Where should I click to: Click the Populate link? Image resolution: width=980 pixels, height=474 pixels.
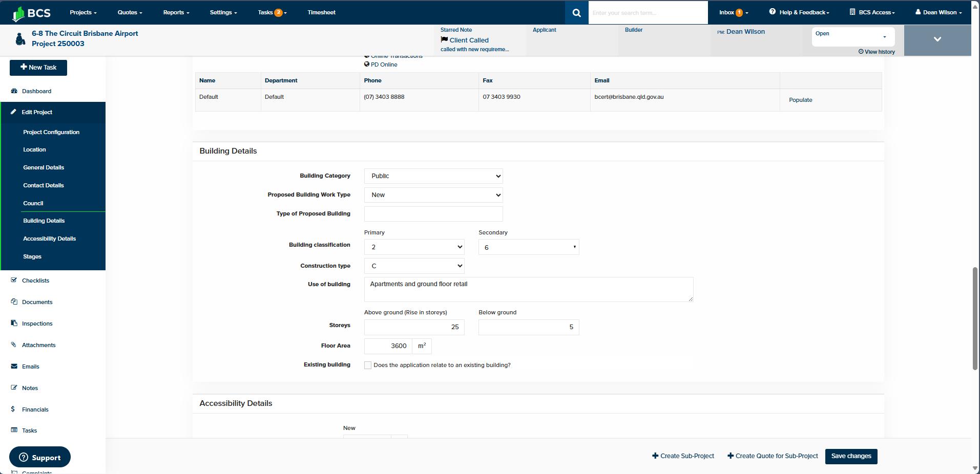(800, 100)
